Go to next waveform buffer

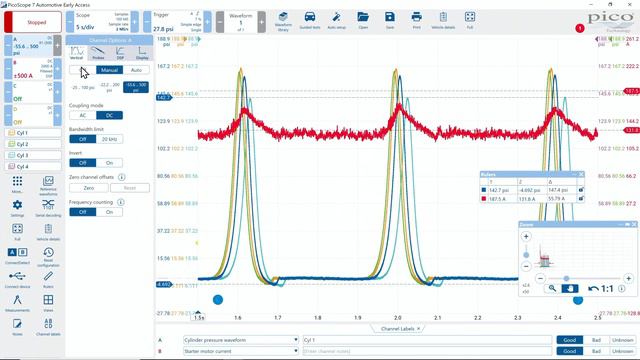coord(262,22)
